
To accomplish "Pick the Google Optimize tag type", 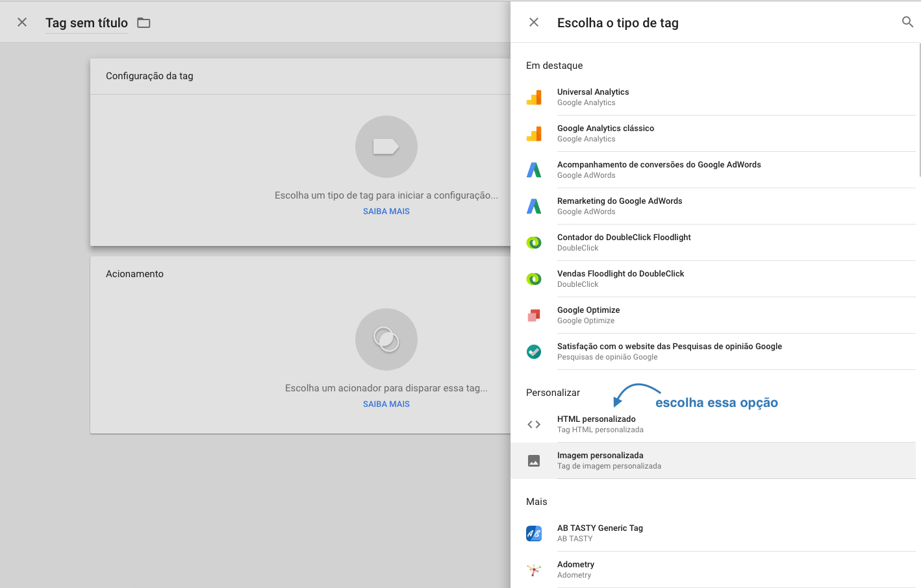I will point(713,315).
